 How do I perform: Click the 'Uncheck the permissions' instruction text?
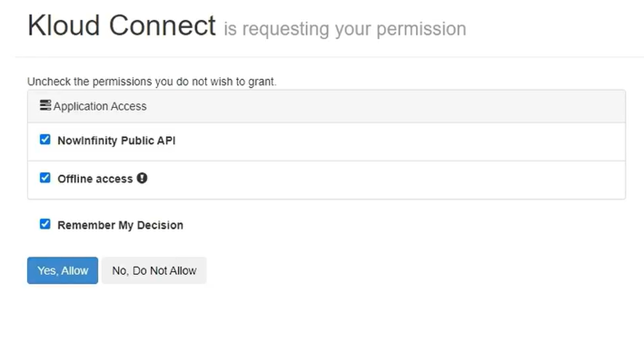(152, 82)
